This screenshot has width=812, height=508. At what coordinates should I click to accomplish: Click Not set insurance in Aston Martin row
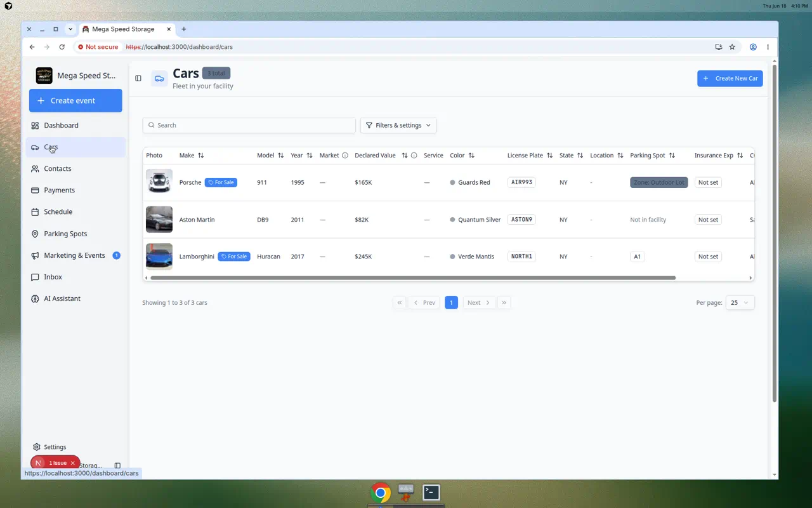pyautogui.click(x=708, y=220)
